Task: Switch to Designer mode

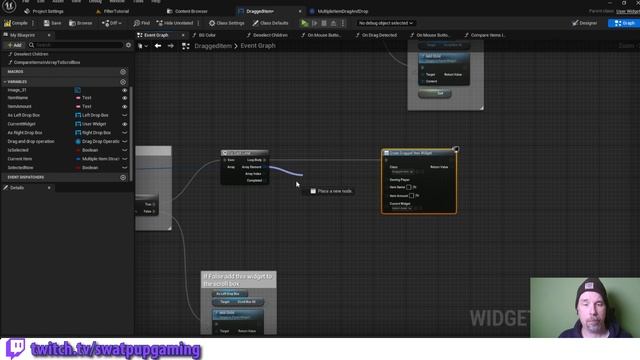Action: click(x=584, y=23)
